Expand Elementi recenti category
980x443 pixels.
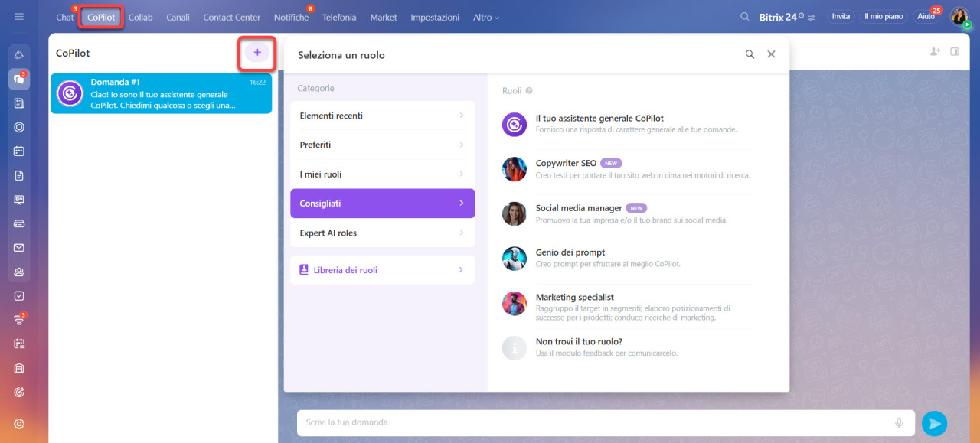[x=383, y=116]
